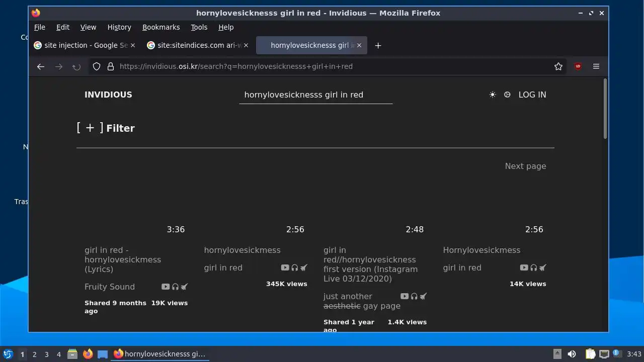This screenshot has height=362, width=644.
Task: Click INVIDIOUS home link
Action: 108,95
